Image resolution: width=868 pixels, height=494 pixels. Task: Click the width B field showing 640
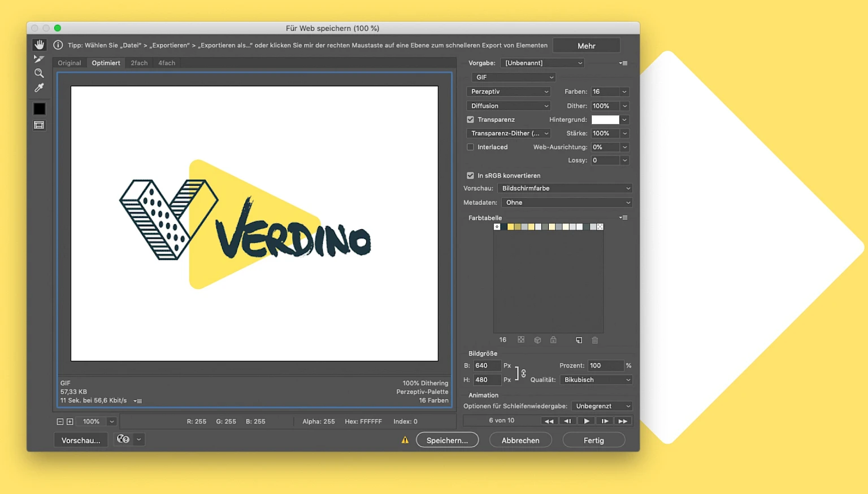[487, 366]
